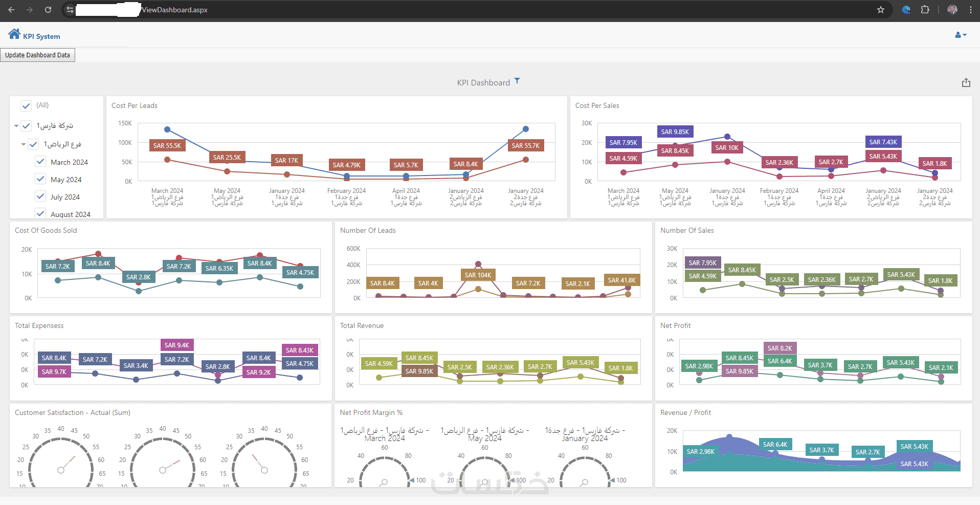Click the SAR 6.35K label in Cost Of Goods Sold
This screenshot has width=980, height=505.
[219, 268]
